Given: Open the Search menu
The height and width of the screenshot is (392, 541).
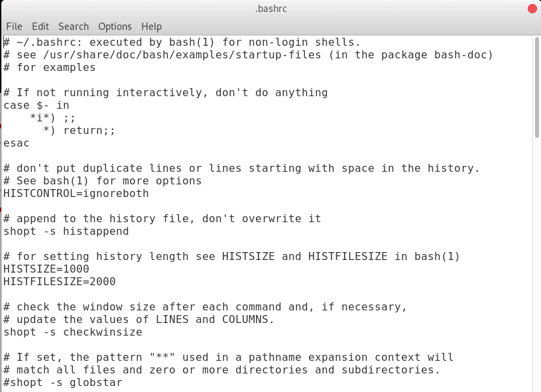Looking at the screenshot, I should point(74,27).
